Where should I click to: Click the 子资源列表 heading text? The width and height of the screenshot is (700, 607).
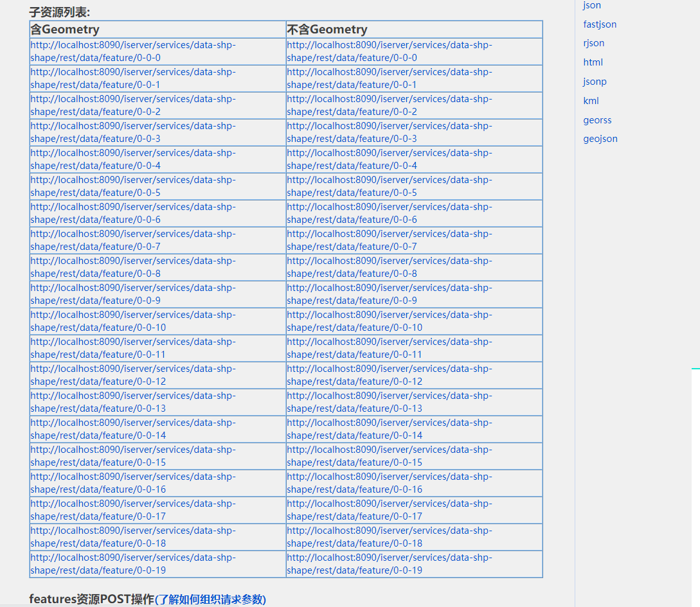click(59, 12)
